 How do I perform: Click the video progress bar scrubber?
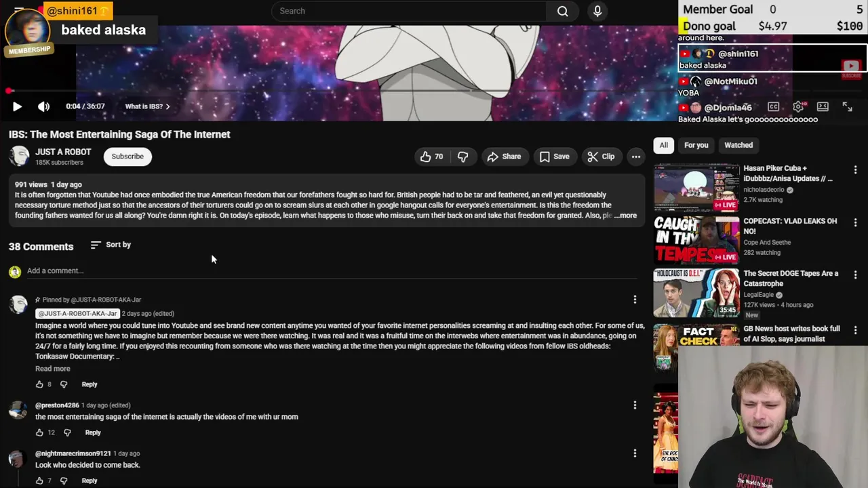click(9, 91)
